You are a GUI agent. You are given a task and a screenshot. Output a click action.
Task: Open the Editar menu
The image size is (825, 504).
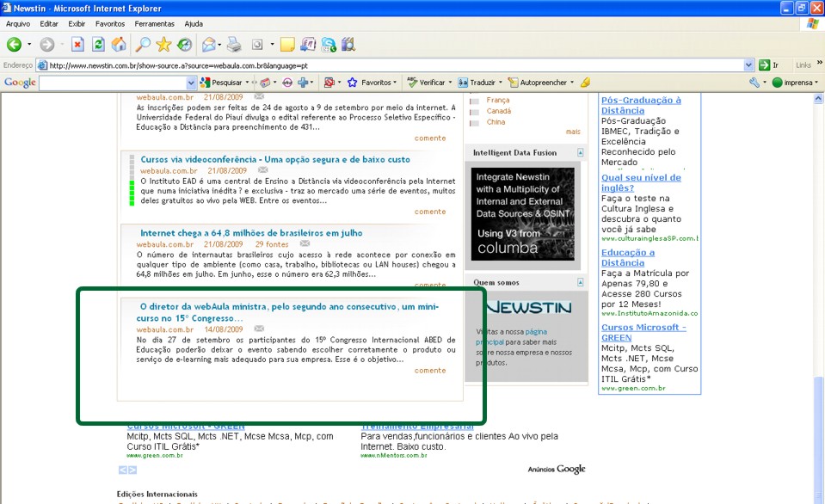click(x=49, y=24)
